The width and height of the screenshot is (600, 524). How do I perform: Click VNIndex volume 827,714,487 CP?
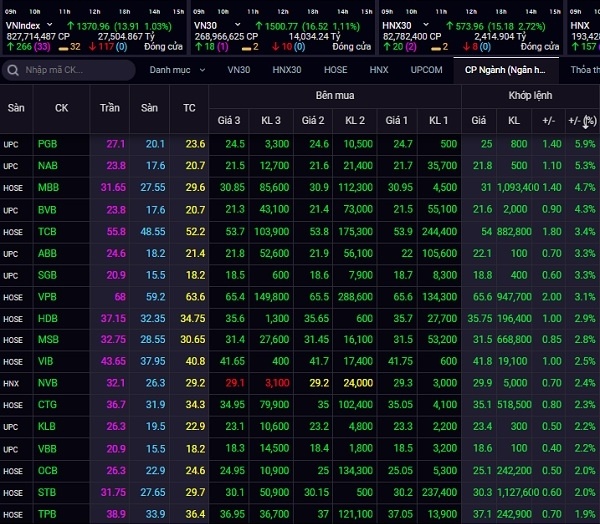click(x=38, y=37)
